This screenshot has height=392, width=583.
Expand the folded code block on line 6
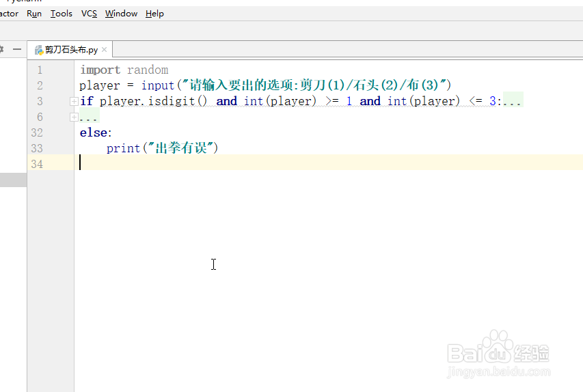[x=74, y=117]
